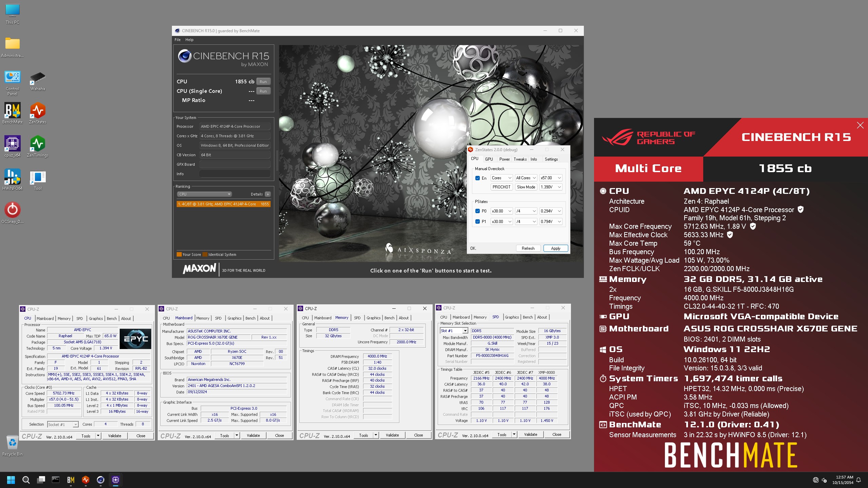Viewport: 868px width, 488px height.
Task: Select the Bench tab in first CPU-Z window
Action: (x=112, y=319)
